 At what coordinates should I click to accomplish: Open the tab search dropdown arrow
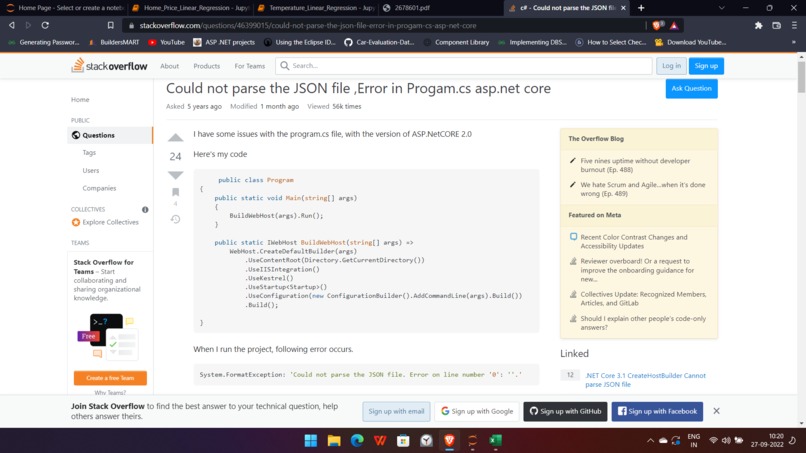click(722, 8)
